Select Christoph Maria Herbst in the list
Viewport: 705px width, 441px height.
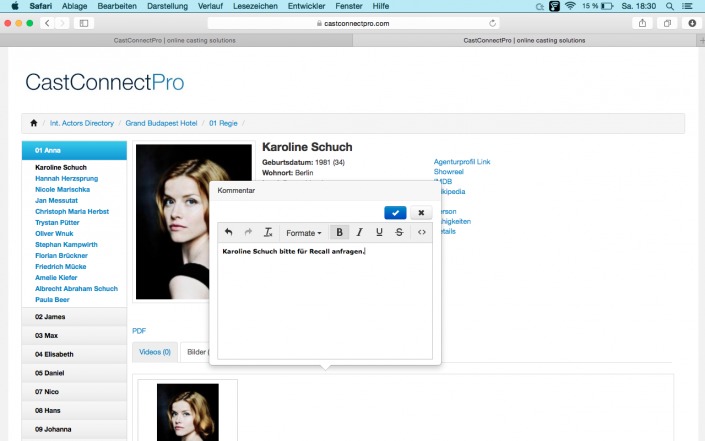coord(72,211)
